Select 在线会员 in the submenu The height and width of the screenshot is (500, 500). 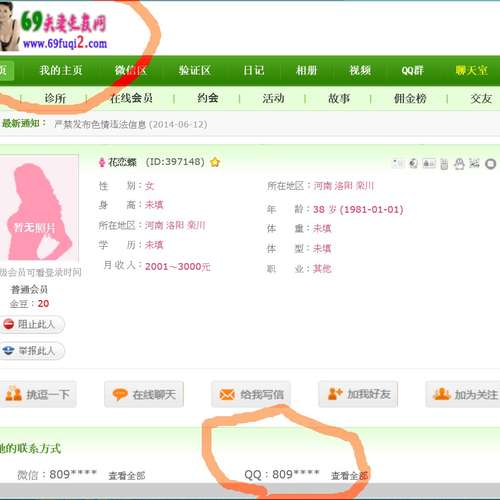[131, 98]
